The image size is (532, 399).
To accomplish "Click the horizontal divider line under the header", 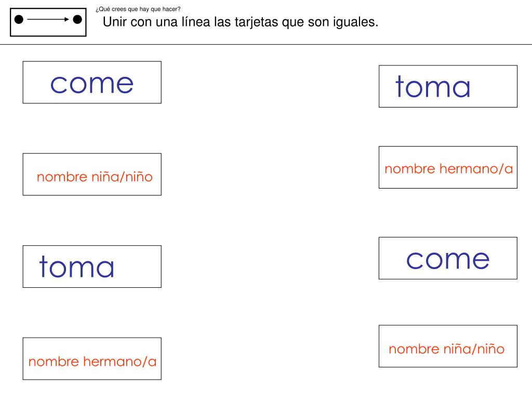I will (266, 45).
